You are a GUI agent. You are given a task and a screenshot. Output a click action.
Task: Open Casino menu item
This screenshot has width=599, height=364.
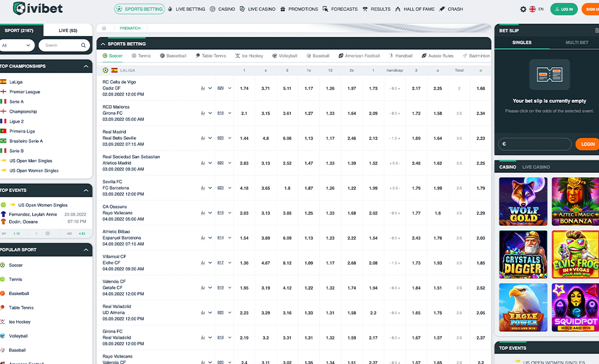coord(222,9)
